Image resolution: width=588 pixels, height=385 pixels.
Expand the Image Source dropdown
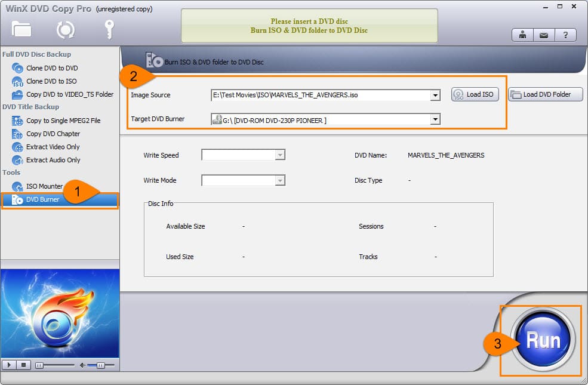pos(435,95)
